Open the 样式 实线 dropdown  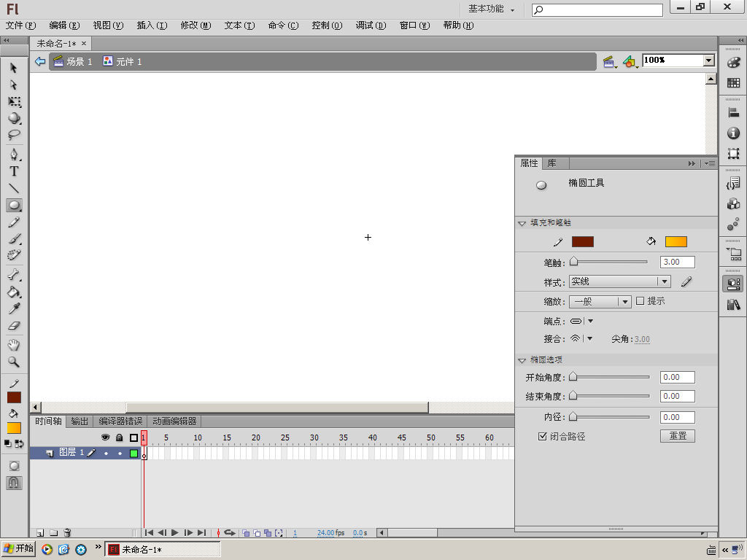(x=620, y=281)
